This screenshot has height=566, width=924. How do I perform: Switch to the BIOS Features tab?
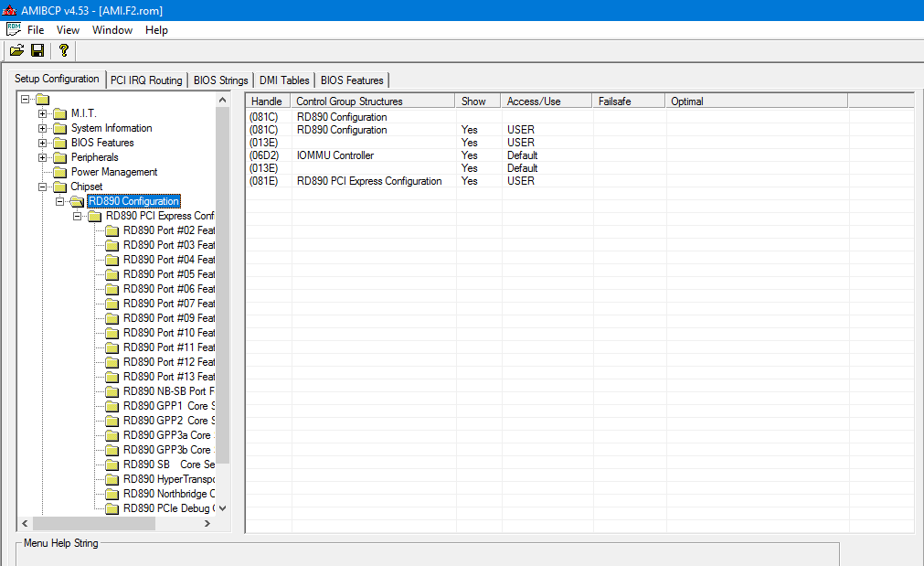(352, 80)
